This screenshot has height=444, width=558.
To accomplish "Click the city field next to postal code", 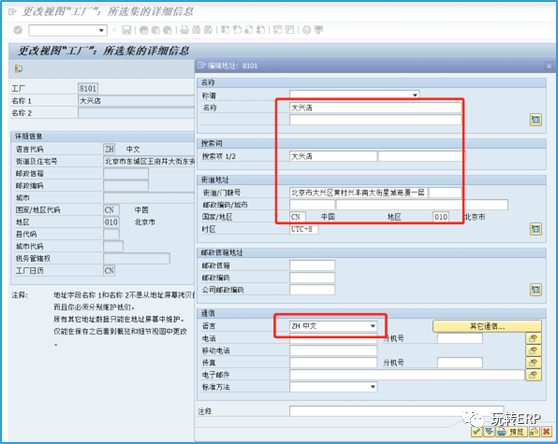I will click(x=422, y=205).
